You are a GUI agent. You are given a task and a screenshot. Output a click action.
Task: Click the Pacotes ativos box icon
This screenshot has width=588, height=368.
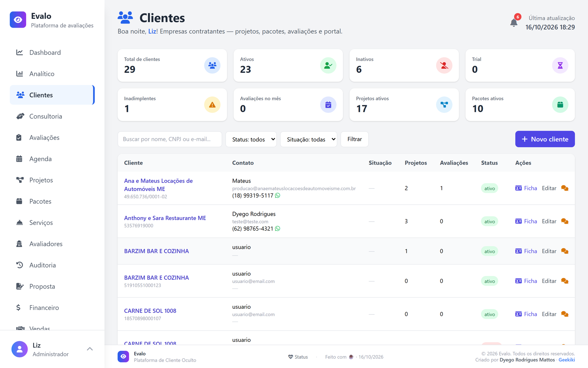pos(560,105)
